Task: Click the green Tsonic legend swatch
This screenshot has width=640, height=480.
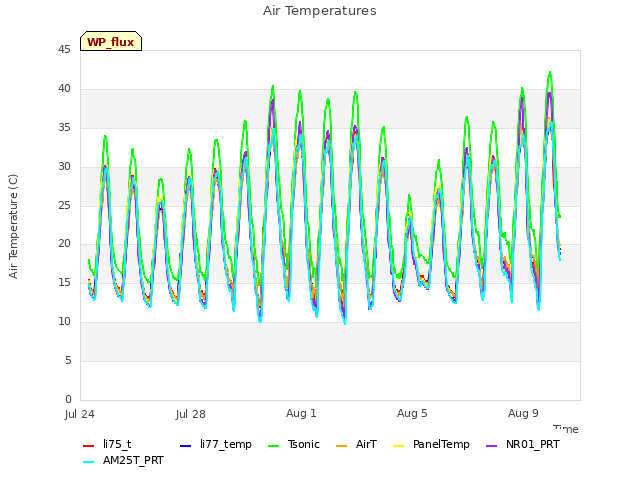Action: click(x=273, y=445)
